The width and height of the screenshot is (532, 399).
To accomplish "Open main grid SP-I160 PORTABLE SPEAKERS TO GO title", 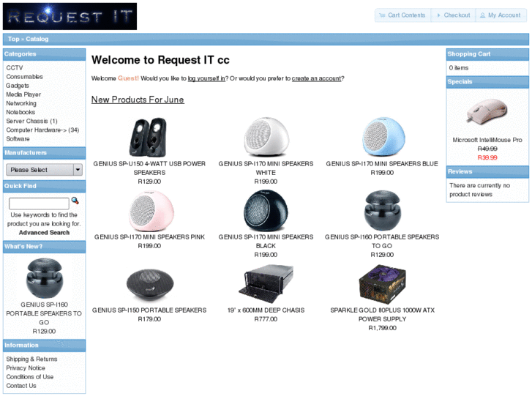I will (382, 242).
